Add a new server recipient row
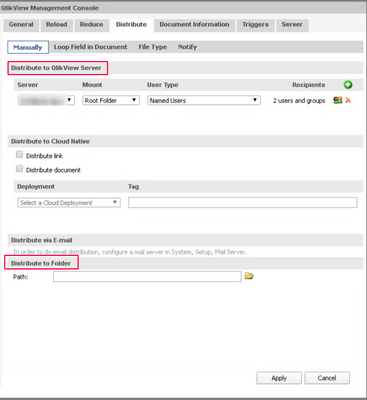Viewport: 367px width, 400px height. [348, 85]
